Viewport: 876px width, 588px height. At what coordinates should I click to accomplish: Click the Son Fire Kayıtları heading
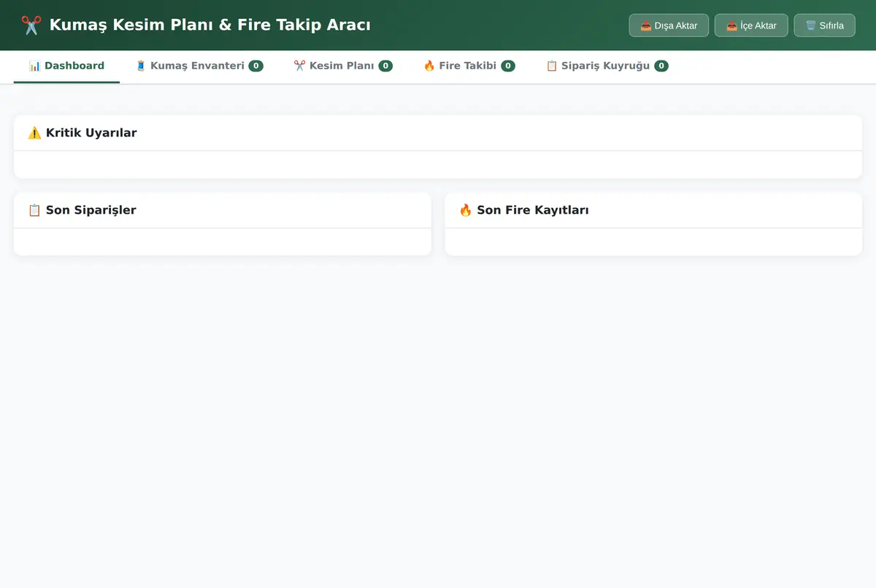pos(524,210)
